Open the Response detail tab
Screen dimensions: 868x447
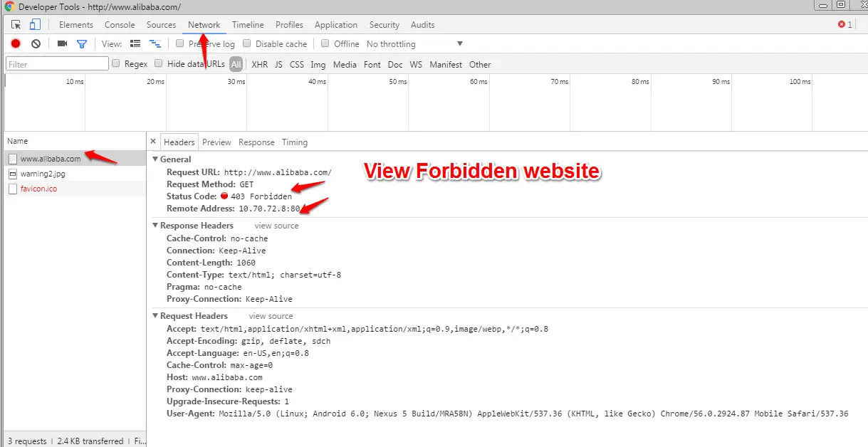point(256,142)
